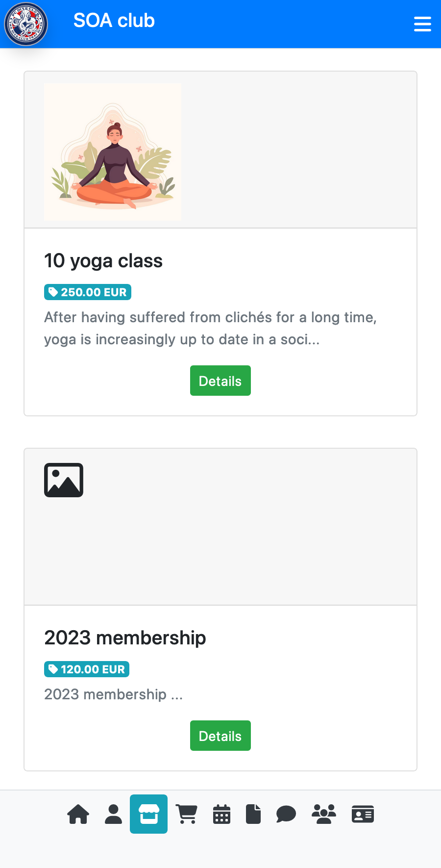The height and width of the screenshot is (868, 441).
Task: Open the documents file icon
Action: coord(253,814)
